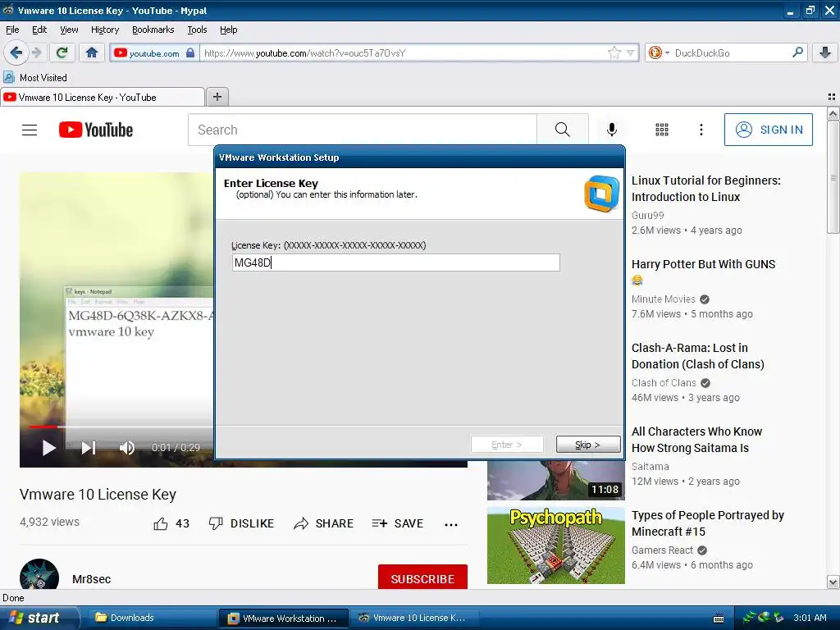Click the search bar magnifier icon
Viewport: 840px width, 630px height.
[797, 52]
